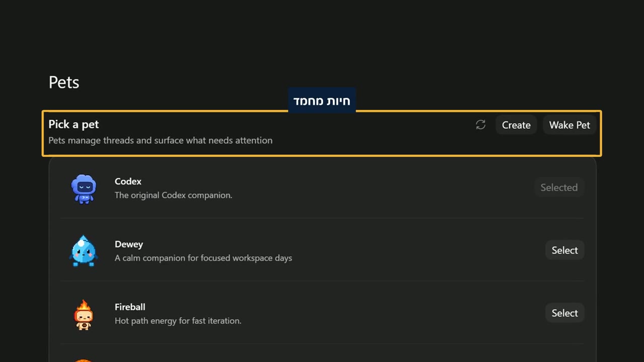Viewport: 644px width, 362px height.
Task: Click "Hot path energy for fast iteration." text
Action: pyautogui.click(x=178, y=321)
